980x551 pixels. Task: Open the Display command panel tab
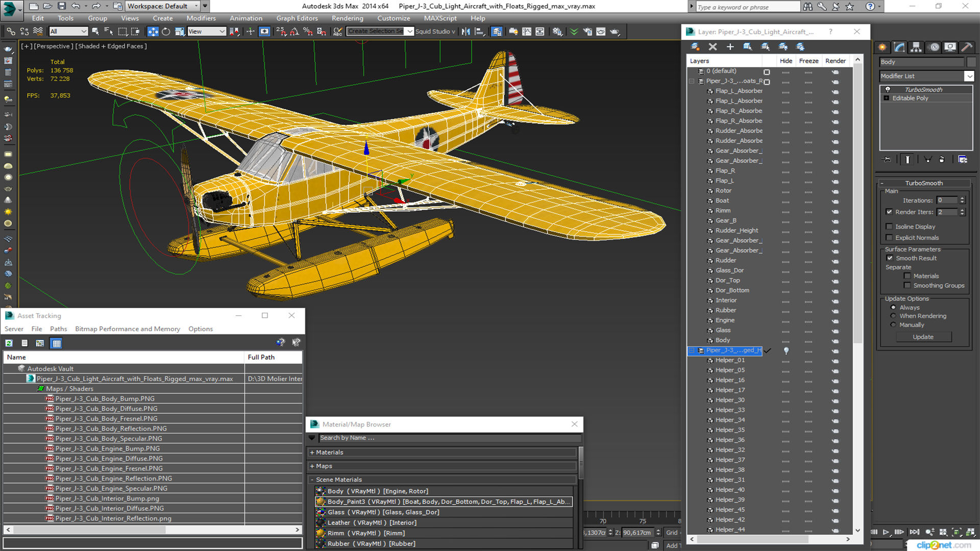click(950, 47)
